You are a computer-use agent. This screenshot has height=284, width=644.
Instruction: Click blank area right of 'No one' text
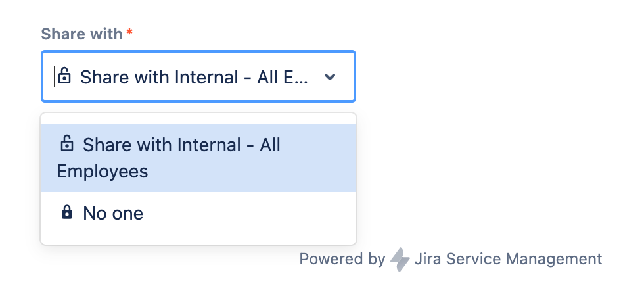pyautogui.click(x=250, y=213)
